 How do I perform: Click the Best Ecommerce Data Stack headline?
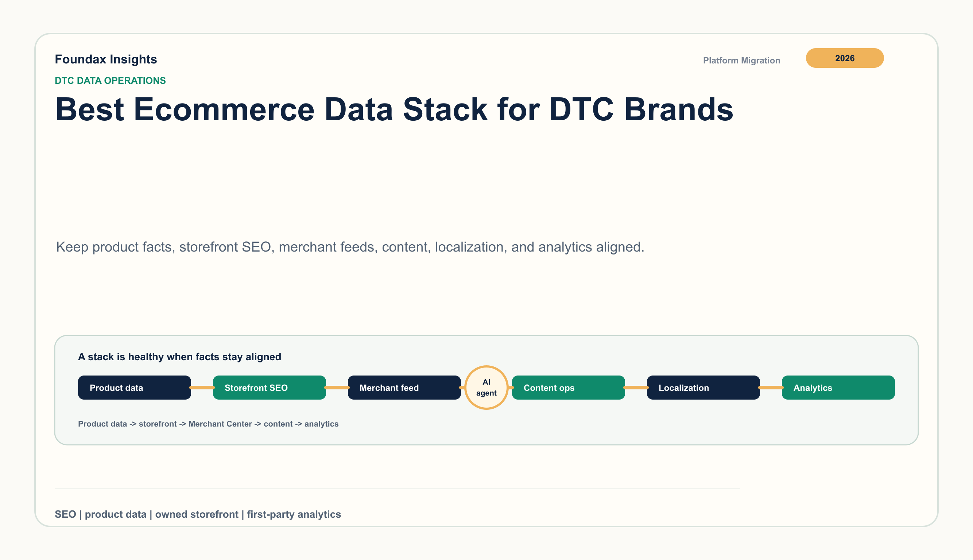coord(394,109)
